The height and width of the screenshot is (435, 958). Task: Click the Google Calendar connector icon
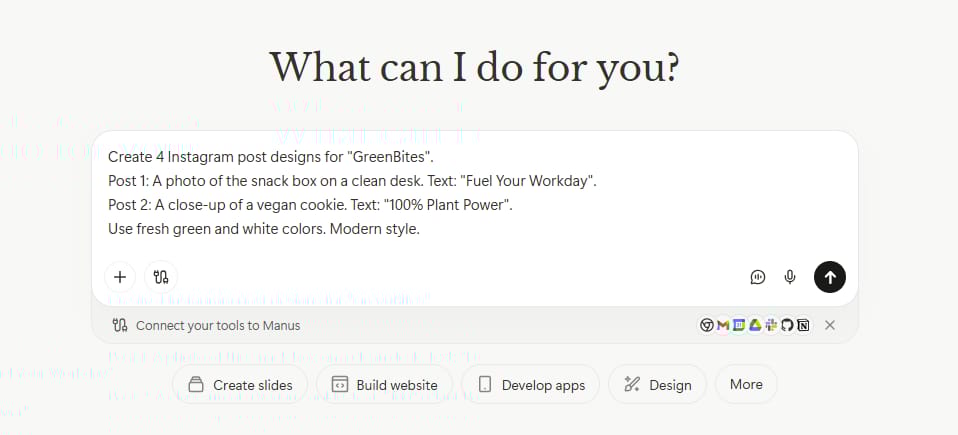tap(739, 325)
